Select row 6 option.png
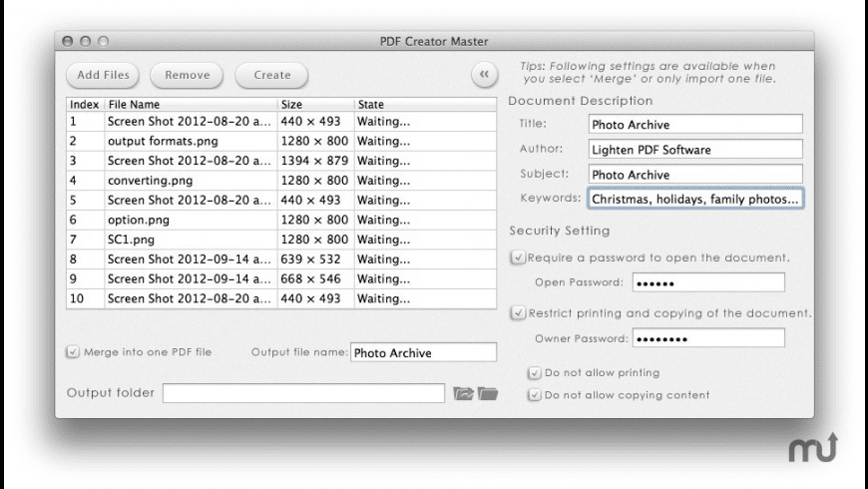This screenshot has width=868, height=489. pyautogui.click(x=281, y=220)
